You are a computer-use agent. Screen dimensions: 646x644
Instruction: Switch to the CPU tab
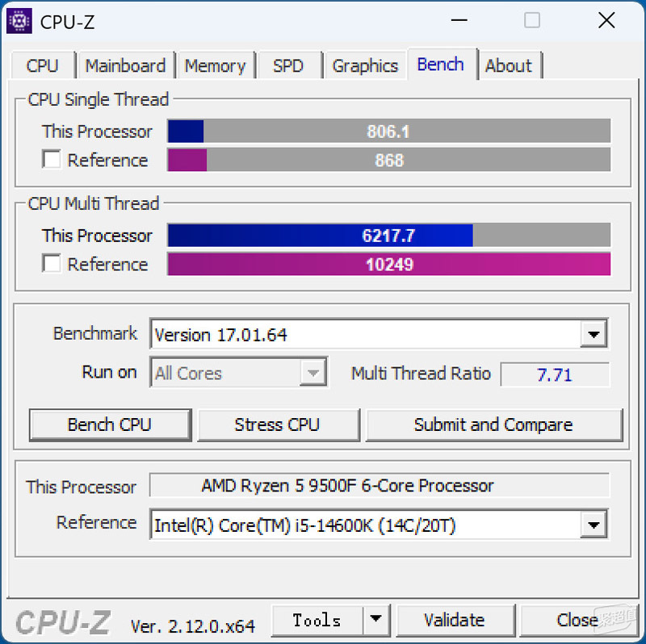click(43, 66)
